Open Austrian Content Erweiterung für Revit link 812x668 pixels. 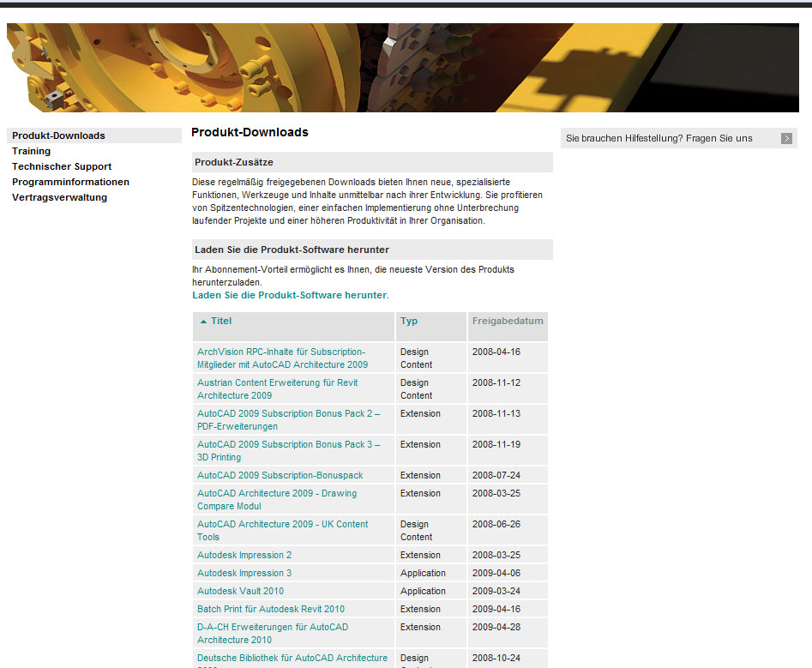pos(277,389)
